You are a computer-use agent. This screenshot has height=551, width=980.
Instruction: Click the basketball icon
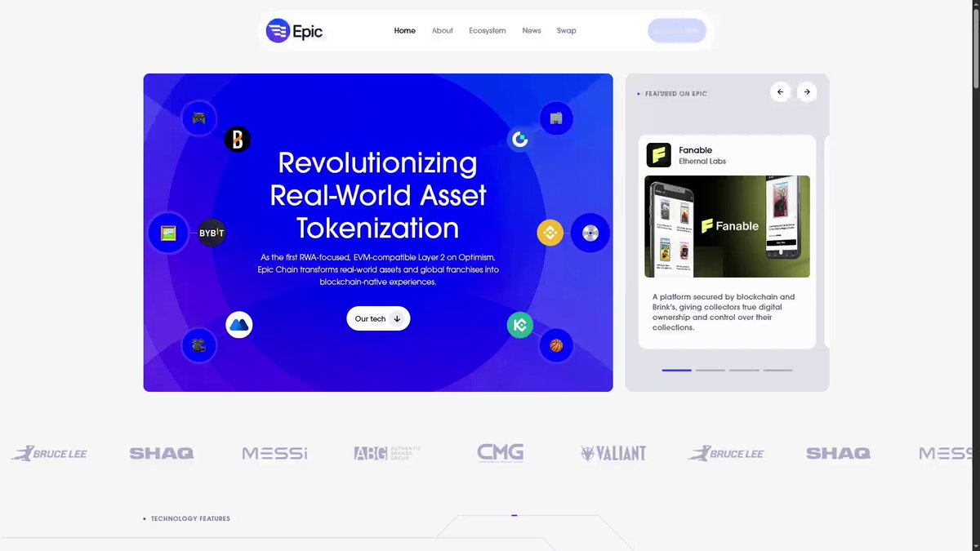(x=556, y=345)
